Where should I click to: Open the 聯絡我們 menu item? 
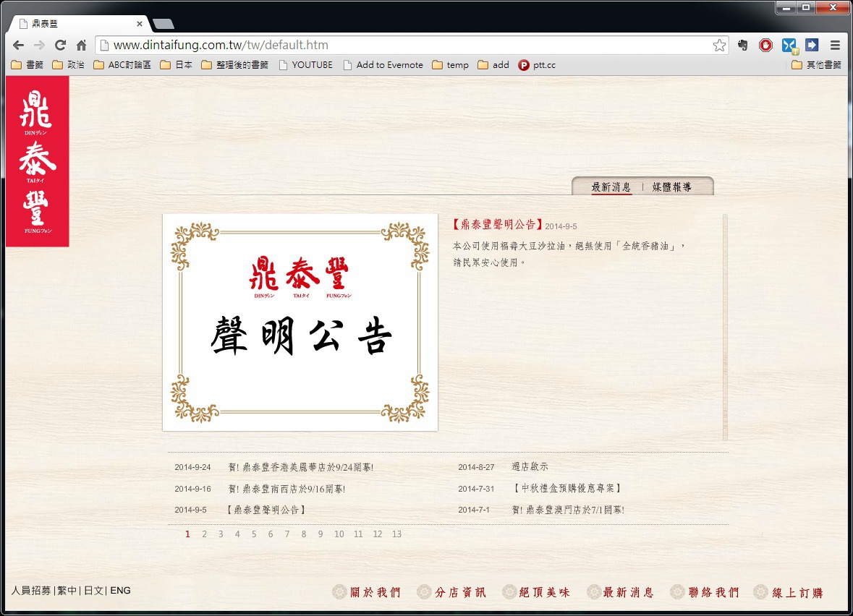[x=705, y=592]
